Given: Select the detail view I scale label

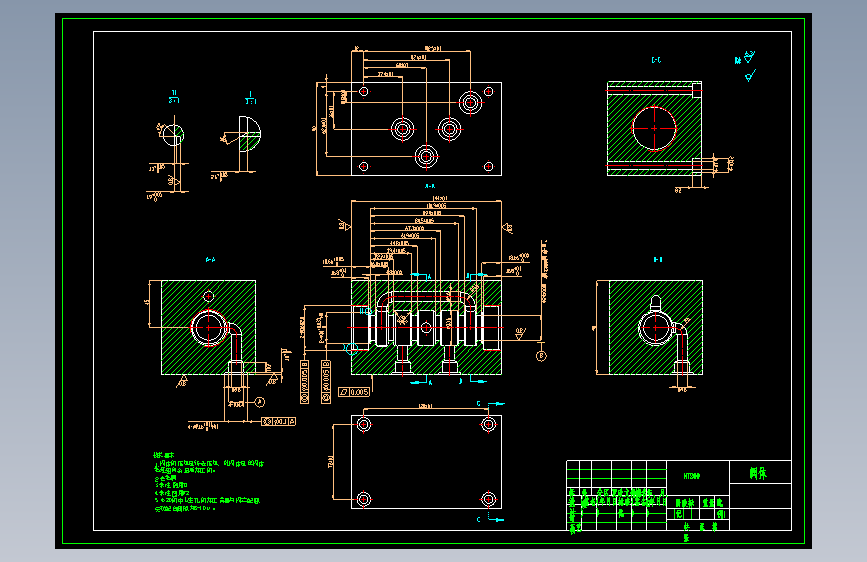Looking at the screenshot, I should [250, 98].
